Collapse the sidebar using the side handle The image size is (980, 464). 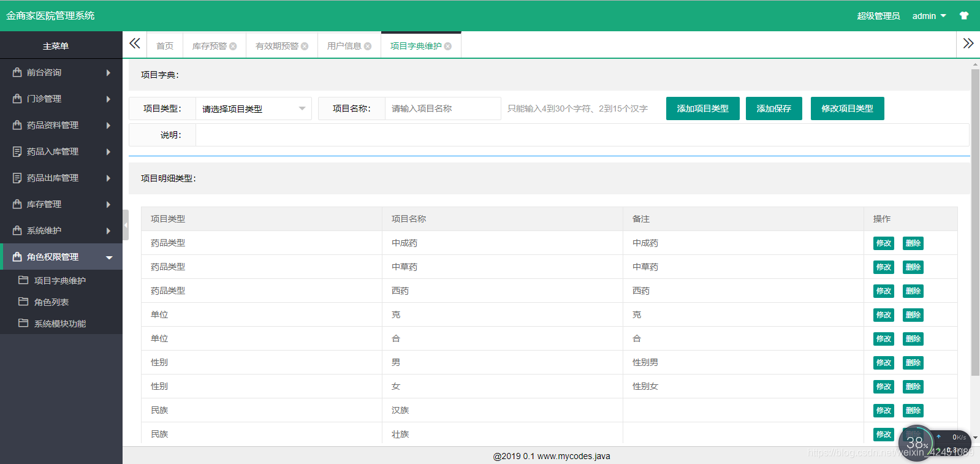click(126, 225)
